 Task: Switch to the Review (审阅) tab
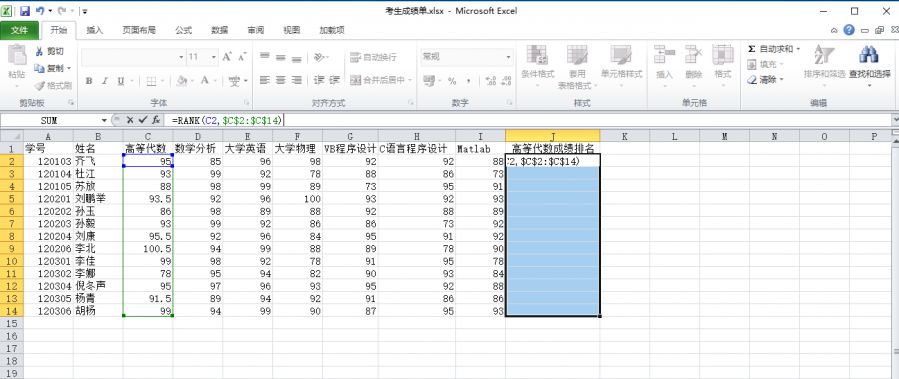pos(256,30)
